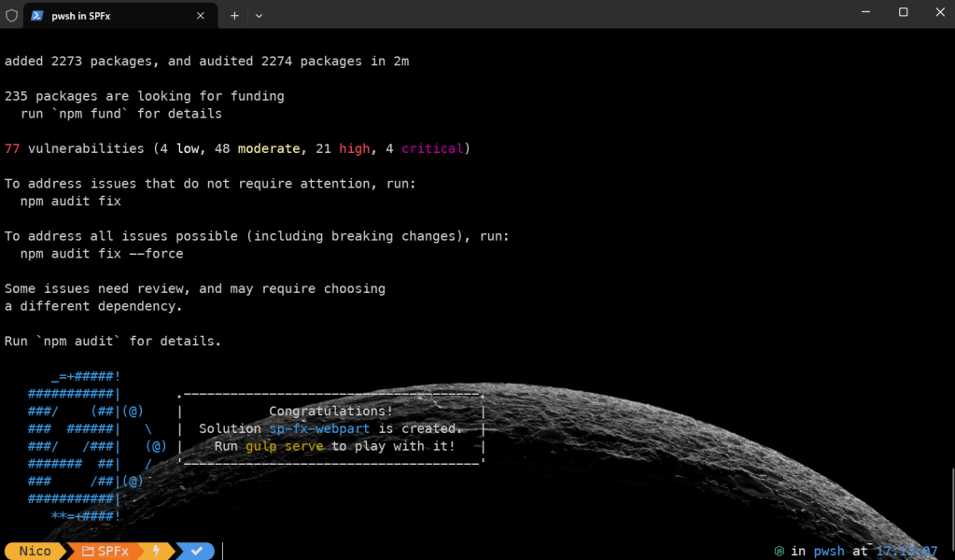
Task: Click the 'gulp serve' command text
Action: (x=285, y=446)
